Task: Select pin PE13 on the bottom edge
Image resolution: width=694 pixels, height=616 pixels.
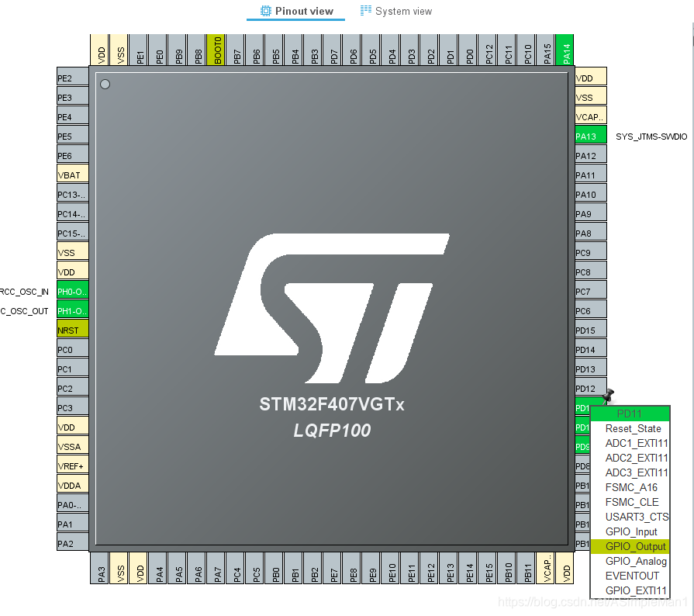Action: (x=448, y=568)
